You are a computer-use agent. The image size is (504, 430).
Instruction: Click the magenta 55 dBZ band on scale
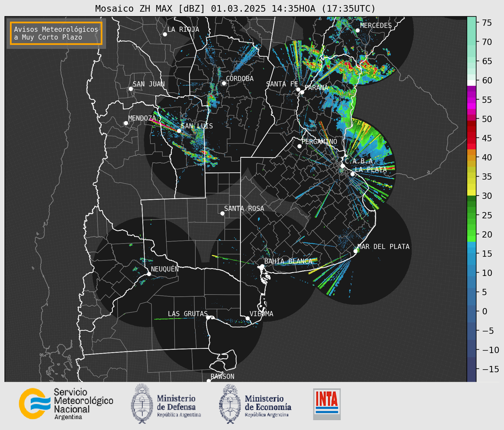click(x=471, y=100)
